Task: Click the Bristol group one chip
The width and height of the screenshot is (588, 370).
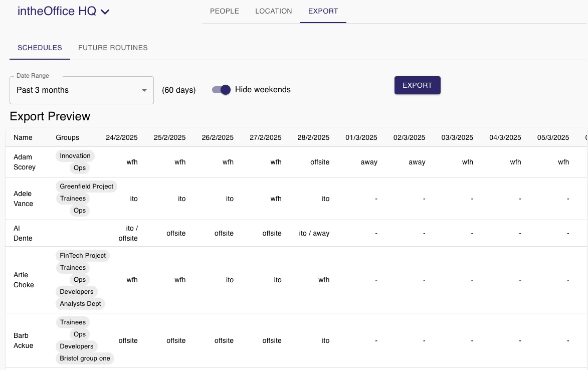Action: point(85,358)
